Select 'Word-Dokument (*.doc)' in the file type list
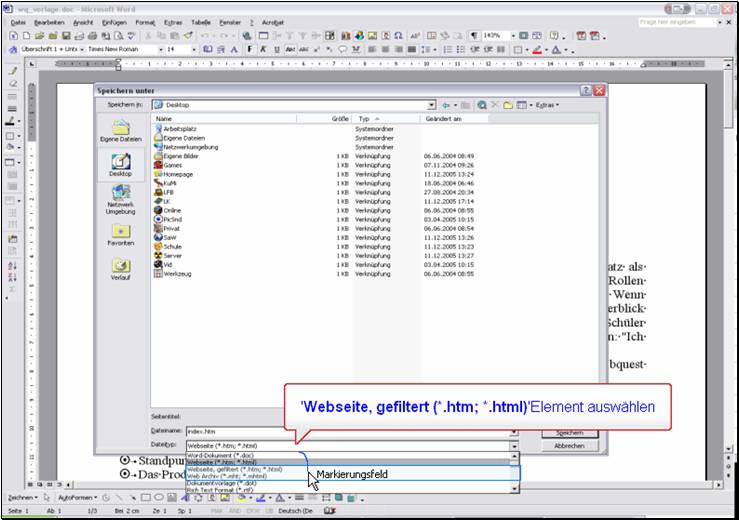The width and height of the screenshot is (739, 520). click(x=222, y=456)
